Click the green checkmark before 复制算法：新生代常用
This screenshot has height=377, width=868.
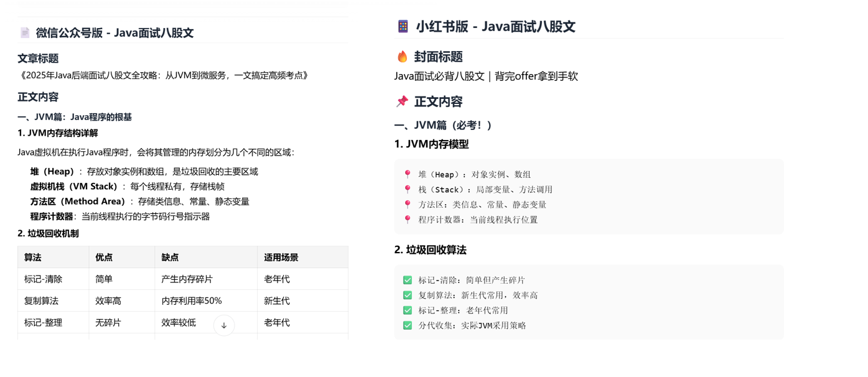[408, 296]
